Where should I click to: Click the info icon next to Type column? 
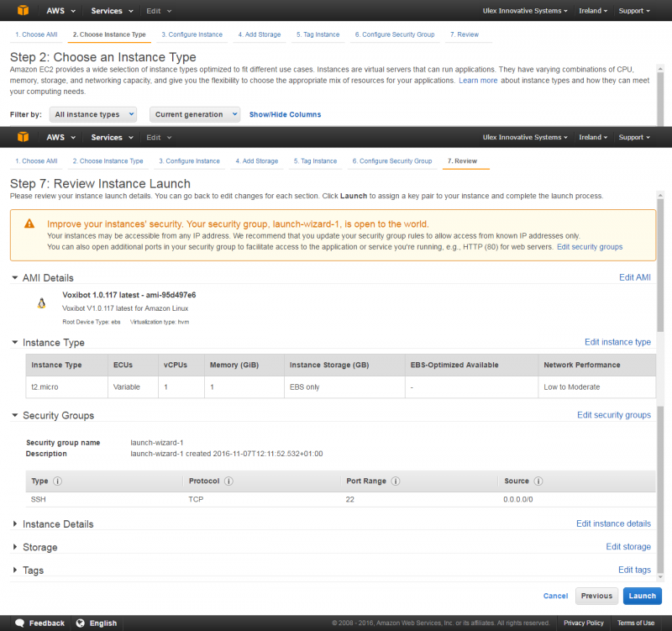[57, 481]
